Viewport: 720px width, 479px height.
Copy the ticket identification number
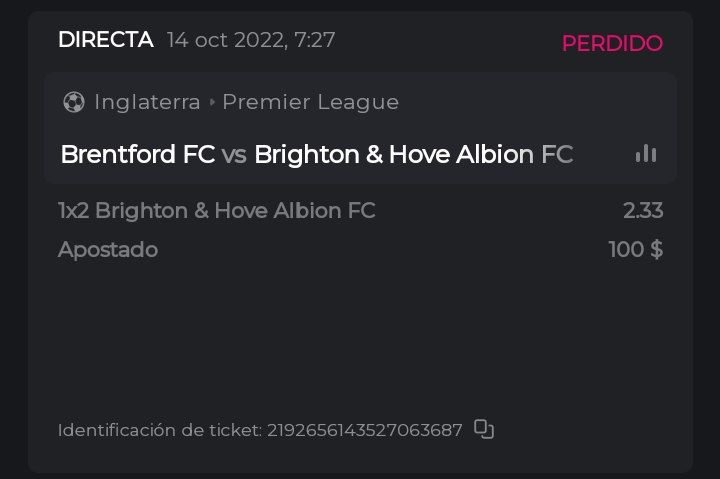tap(484, 429)
